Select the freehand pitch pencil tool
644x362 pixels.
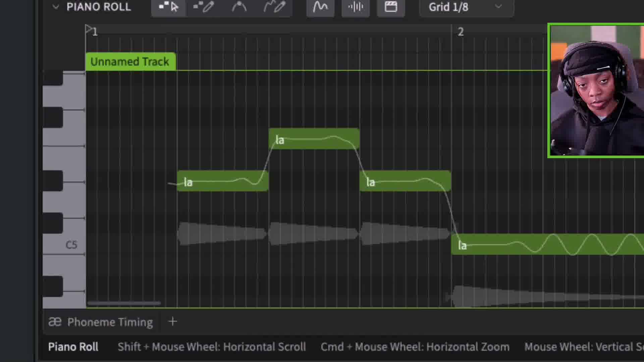(274, 7)
